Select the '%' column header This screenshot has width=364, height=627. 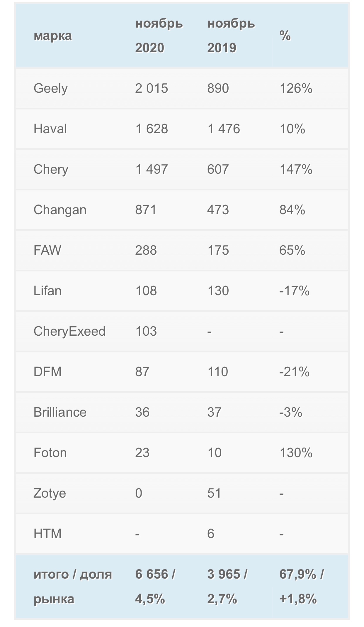[x=285, y=36]
